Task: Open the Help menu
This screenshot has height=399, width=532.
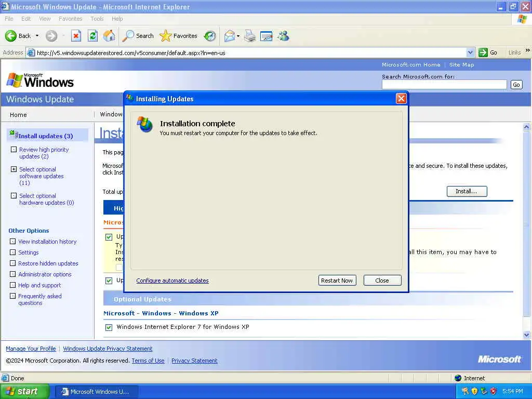Action: (117, 19)
